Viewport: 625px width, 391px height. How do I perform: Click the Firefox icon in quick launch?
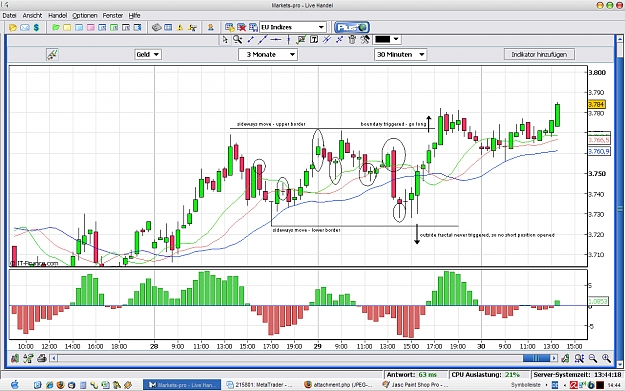[60, 385]
